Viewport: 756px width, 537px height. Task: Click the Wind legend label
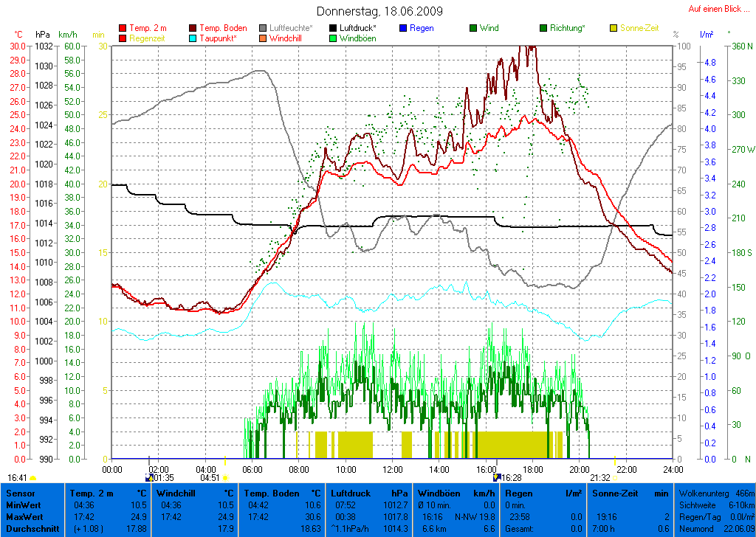pyautogui.click(x=489, y=28)
